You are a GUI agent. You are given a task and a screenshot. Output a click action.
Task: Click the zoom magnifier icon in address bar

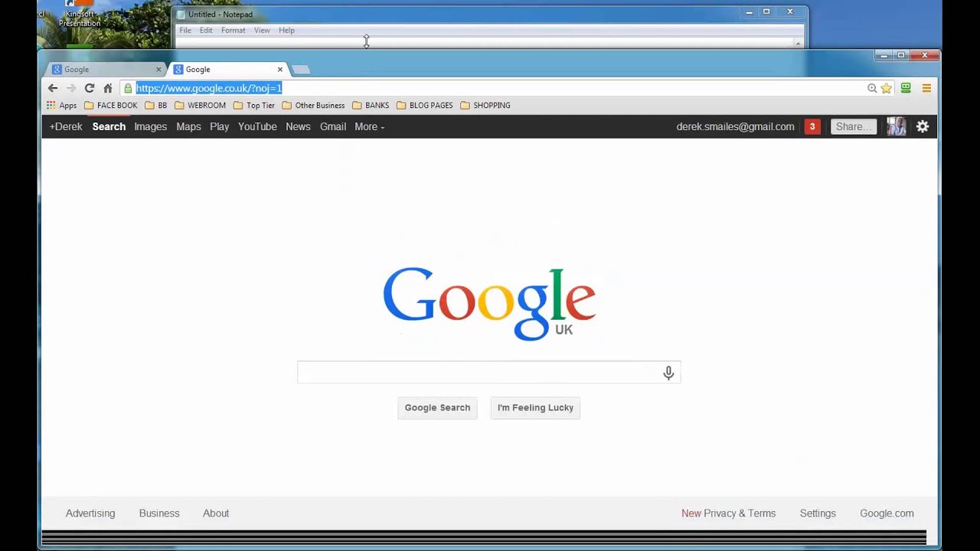872,88
